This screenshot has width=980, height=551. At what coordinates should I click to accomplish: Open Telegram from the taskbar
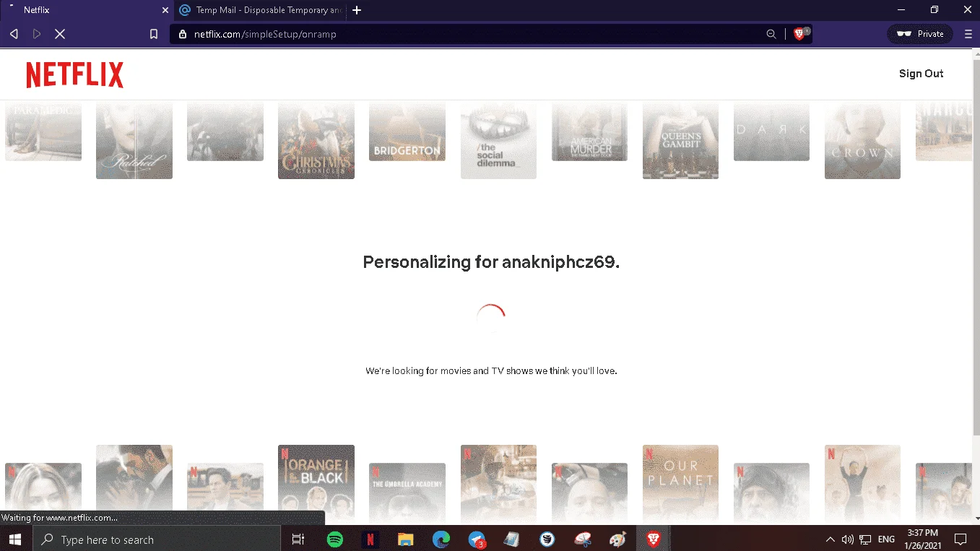tap(477, 539)
